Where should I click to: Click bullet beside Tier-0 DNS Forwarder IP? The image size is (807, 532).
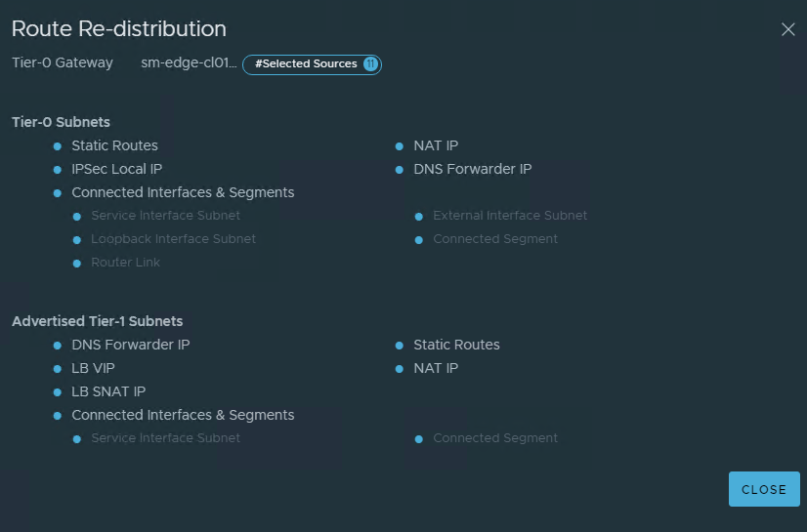coord(400,170)
